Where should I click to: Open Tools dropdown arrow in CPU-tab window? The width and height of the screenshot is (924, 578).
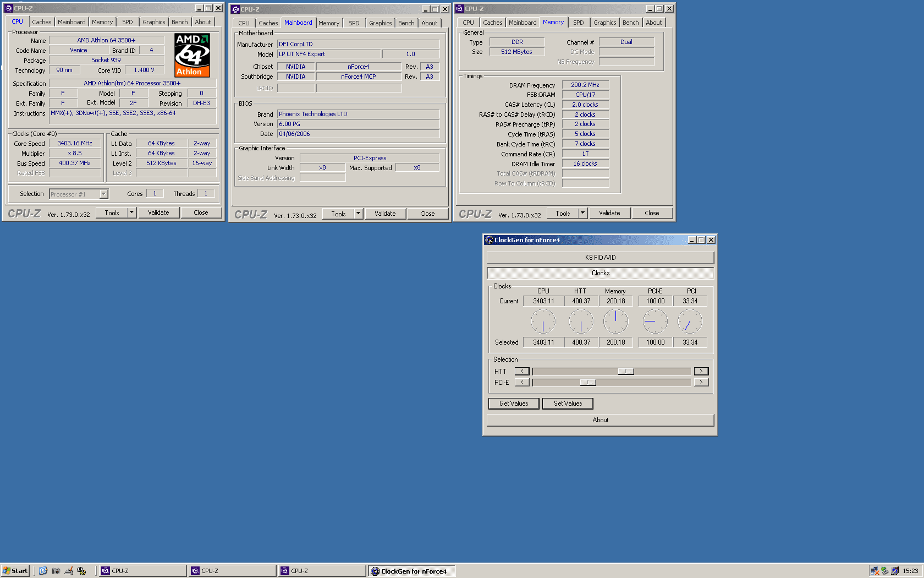131,212
